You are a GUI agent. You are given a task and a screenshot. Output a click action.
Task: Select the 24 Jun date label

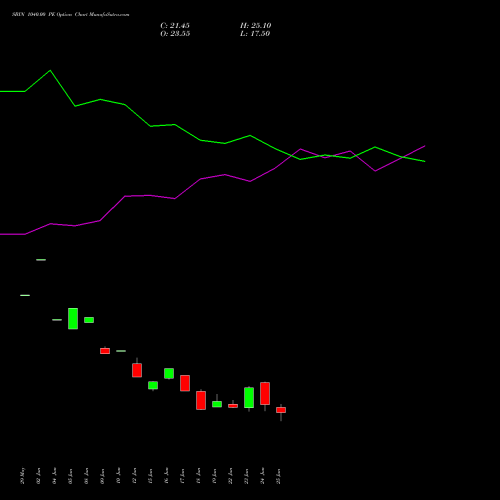[x=262, y=476]
